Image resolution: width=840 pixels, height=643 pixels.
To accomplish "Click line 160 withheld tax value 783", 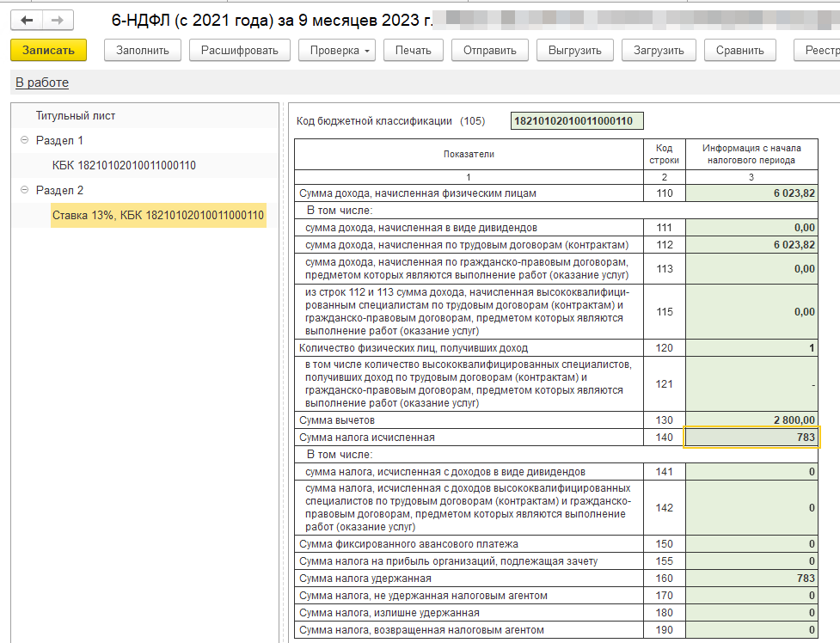I will coord(751,579).
